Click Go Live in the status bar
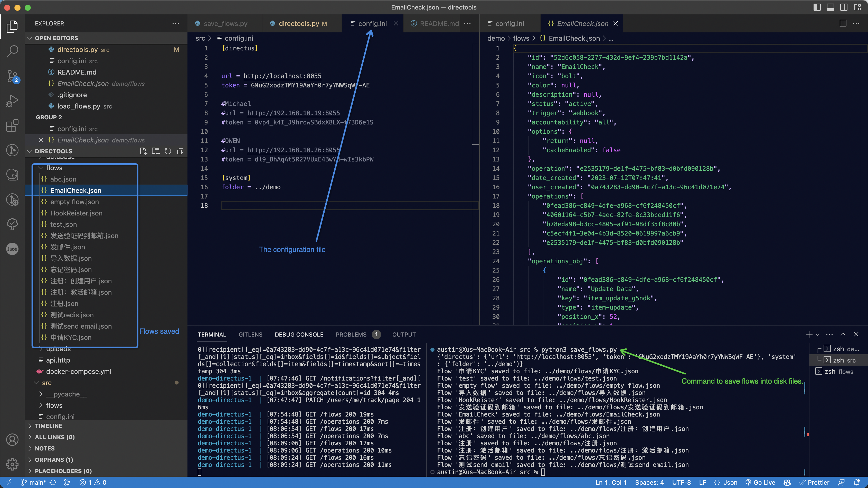868x488 pixels. (760, 482)
